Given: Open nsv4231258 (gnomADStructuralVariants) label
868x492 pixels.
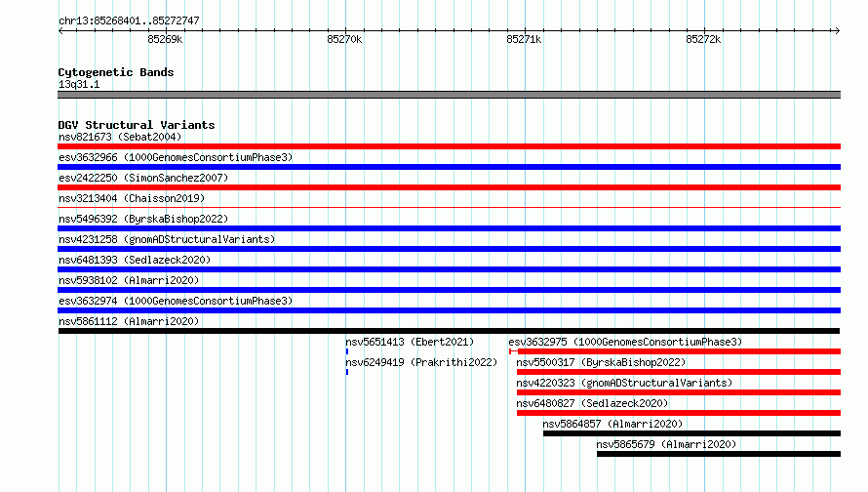Looking at the screenshot, I should [167, 239].
